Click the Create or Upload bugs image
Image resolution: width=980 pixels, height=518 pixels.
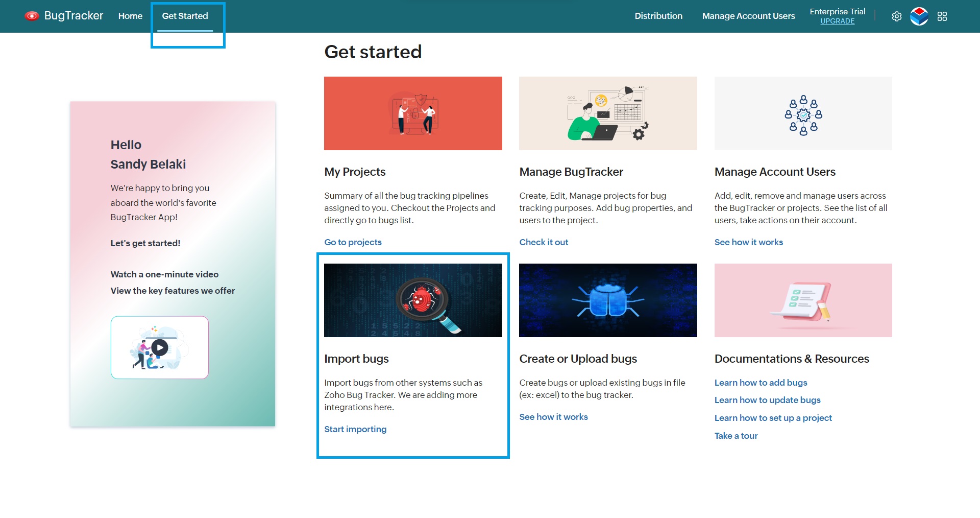[x=608, y=300]
